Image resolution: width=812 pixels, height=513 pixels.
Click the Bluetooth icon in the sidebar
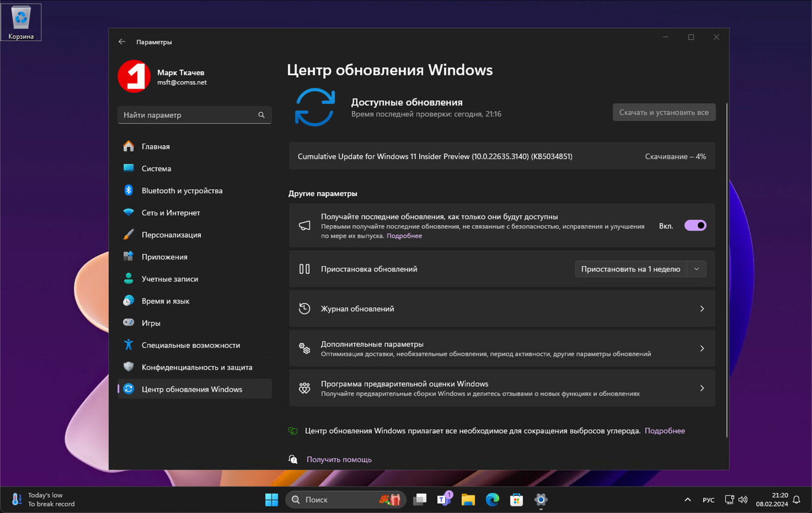click(128, 190)
